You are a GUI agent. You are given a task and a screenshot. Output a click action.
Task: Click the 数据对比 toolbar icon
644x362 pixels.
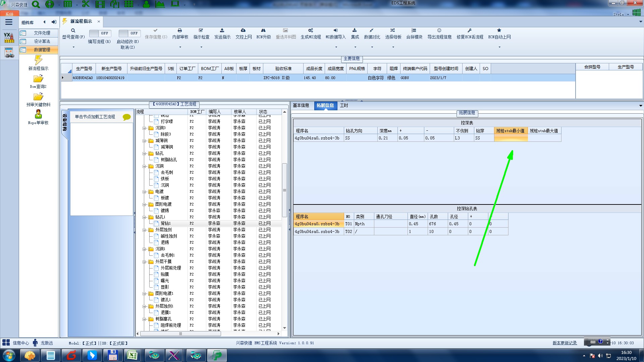click(372, 31)
